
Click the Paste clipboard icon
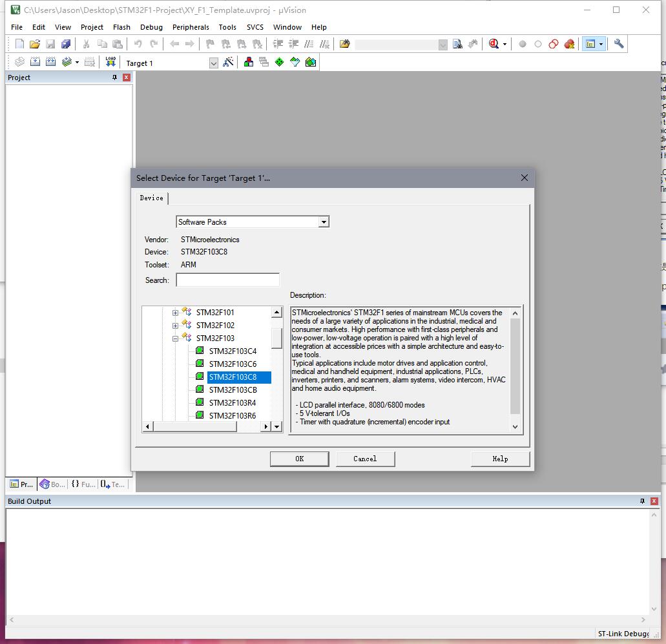pyautogui.click(x=117, y=44)
